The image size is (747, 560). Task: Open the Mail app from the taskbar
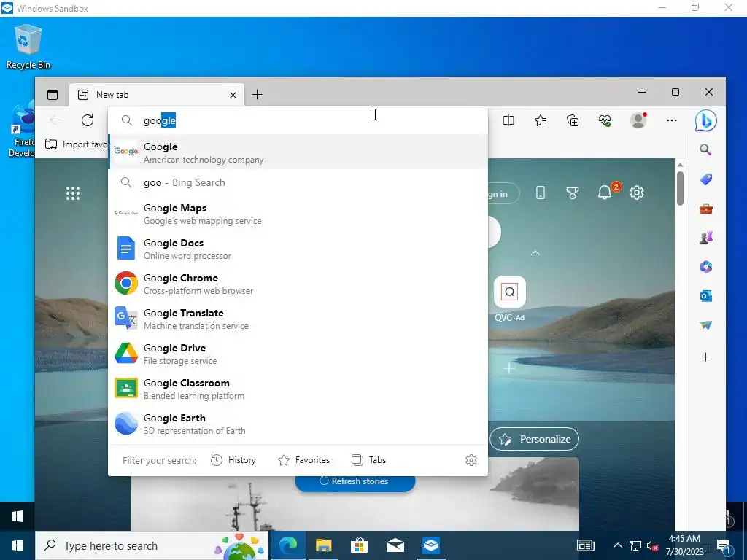[395, 545]
